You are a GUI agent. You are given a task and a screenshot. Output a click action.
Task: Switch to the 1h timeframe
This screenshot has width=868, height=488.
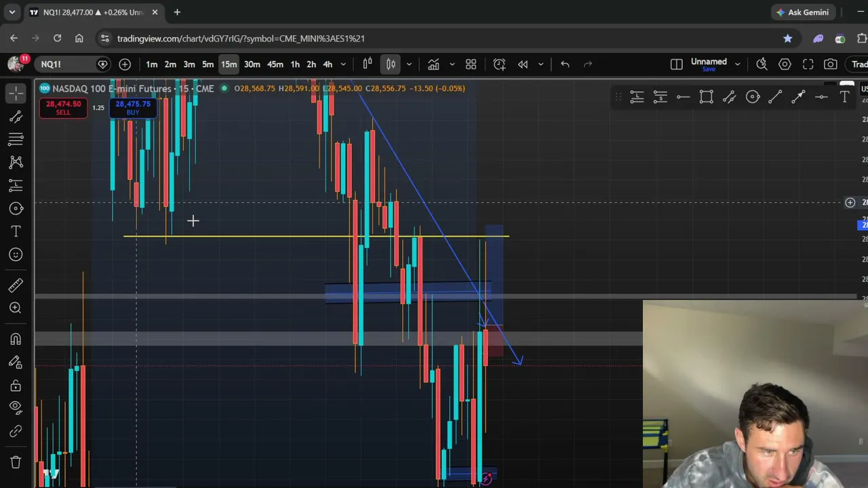tap(295, 64)
